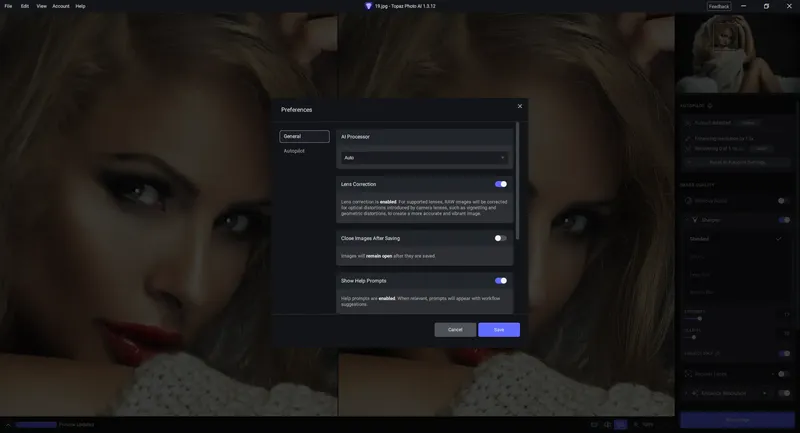
Task: Click the zoom magnifier icon in bottom bar
Action: [x=636, y=424]
